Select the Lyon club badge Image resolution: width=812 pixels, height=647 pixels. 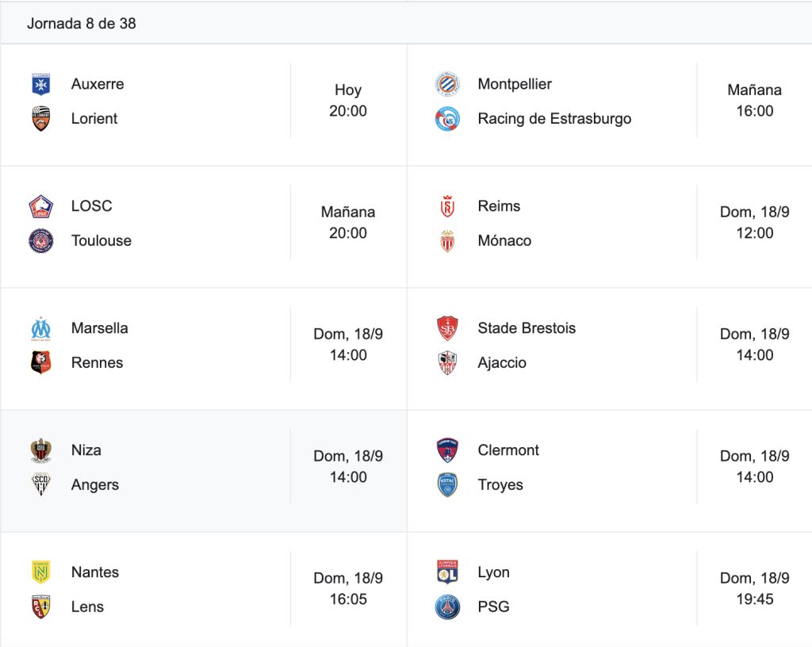coord(447,572)
